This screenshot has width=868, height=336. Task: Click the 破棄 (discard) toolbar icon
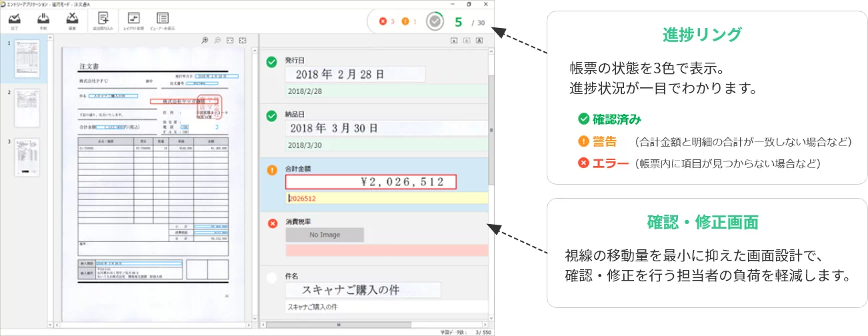73,19
